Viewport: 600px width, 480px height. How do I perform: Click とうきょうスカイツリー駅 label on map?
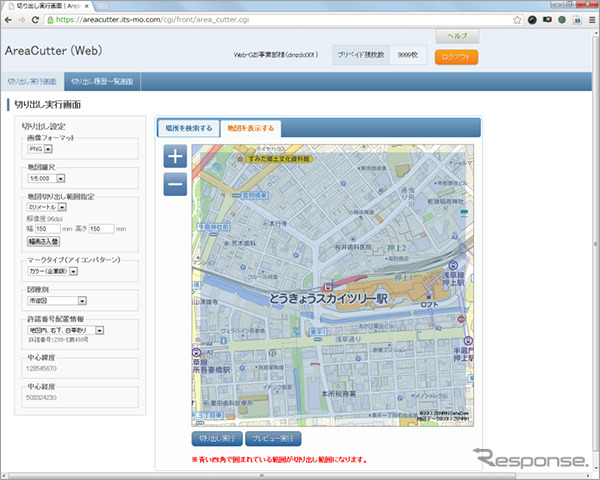329,299
